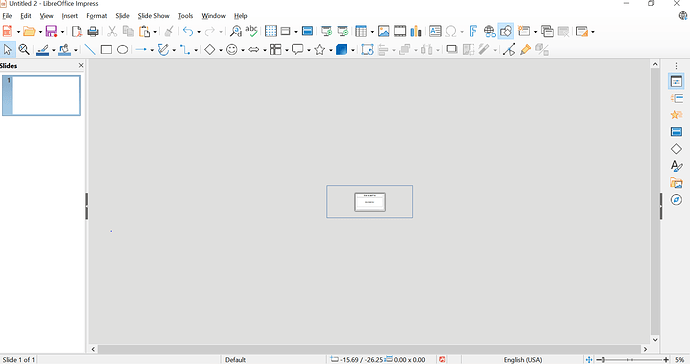The height and width of the screenshot is (364, 690).
Task: Click the Duplicate Slide icon
Action: [x=547, y=31]
